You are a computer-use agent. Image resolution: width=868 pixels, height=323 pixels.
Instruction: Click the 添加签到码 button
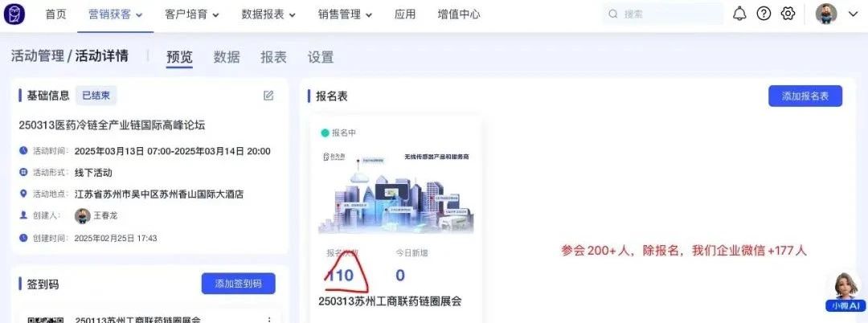pyautogui.click(x=238, y=284)
